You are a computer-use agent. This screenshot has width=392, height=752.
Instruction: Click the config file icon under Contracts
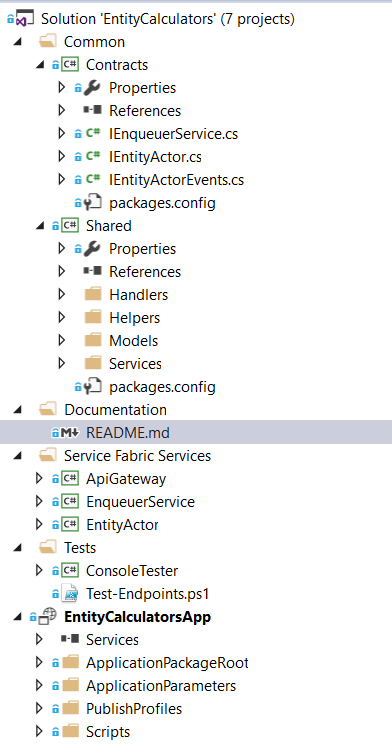pyautogui.click(x=93, y=203)
